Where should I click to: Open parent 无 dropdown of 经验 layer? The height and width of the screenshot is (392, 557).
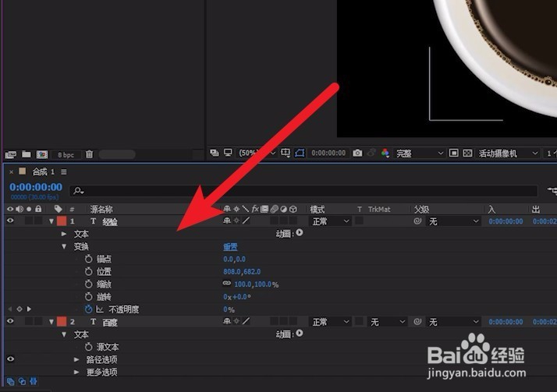click(x=453, y=222)
